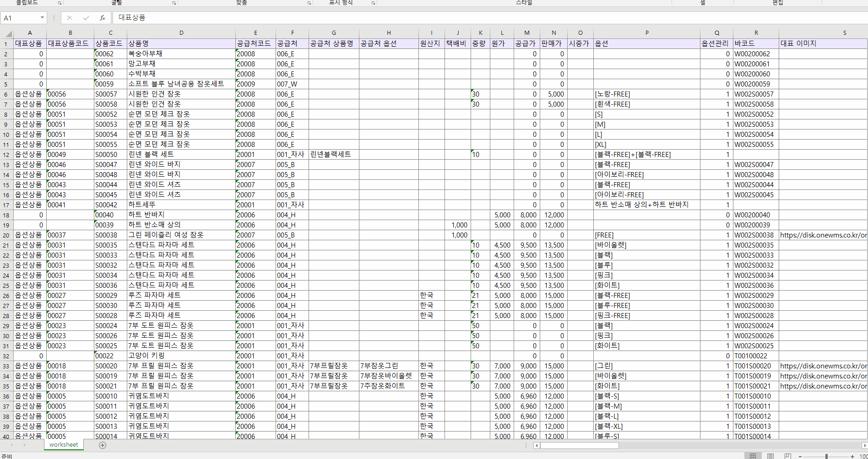Click cell containing 7부잠옷그린
Image resolution: width=868 pixels, height=459 pixels.
[389, 366]
